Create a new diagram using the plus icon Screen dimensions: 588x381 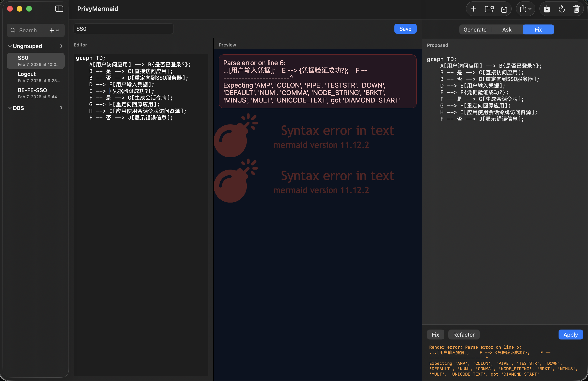click(473, 9)
